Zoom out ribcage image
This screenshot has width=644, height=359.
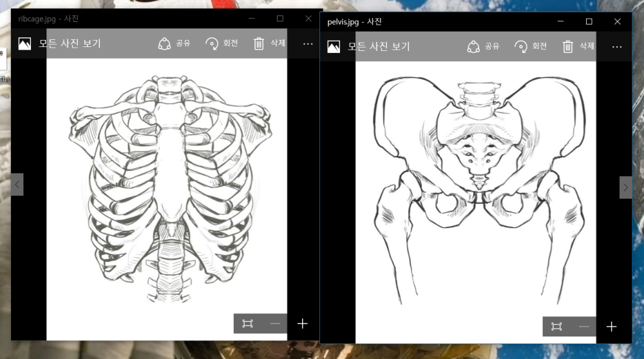pyautogui.click(x=275, y=324)
